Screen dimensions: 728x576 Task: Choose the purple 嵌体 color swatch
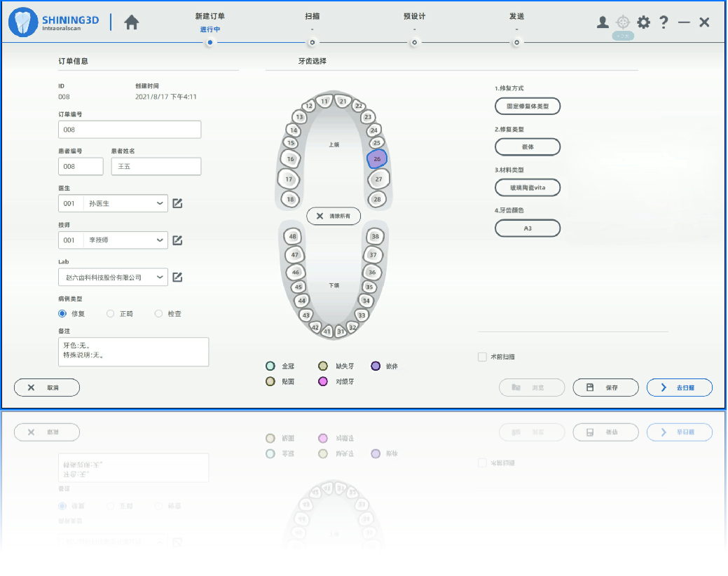point(376,366)
